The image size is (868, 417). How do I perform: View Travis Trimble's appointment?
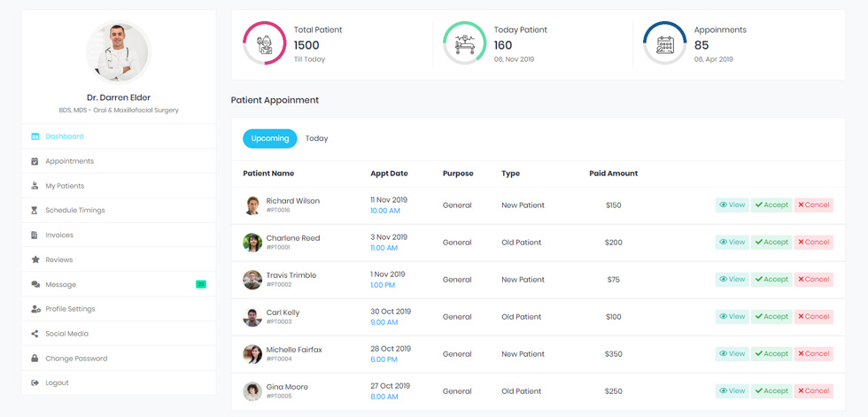click(x=732, y=279)
